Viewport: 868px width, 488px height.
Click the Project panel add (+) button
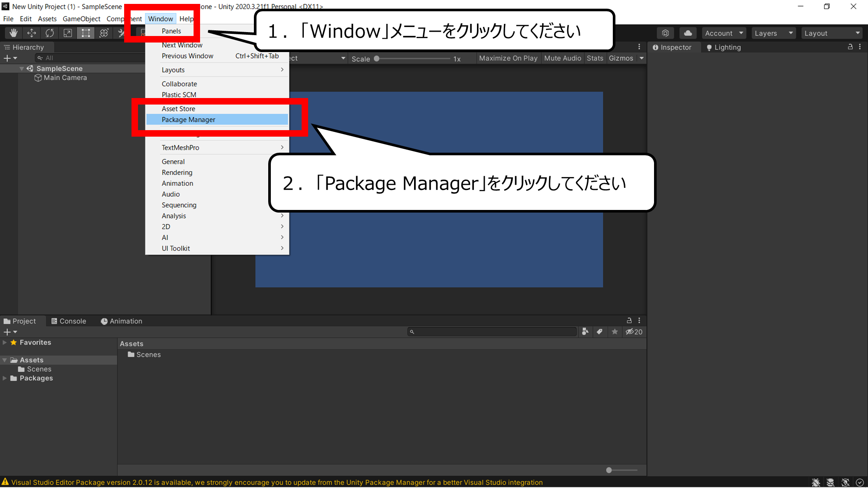click(10, 332)
